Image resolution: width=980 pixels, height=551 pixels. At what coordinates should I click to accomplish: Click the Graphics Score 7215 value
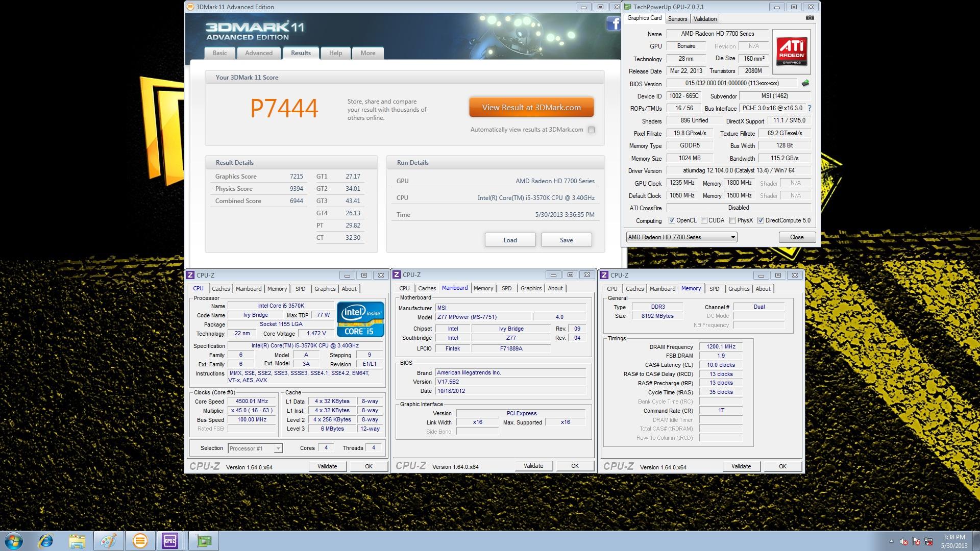tap(297, 177)
